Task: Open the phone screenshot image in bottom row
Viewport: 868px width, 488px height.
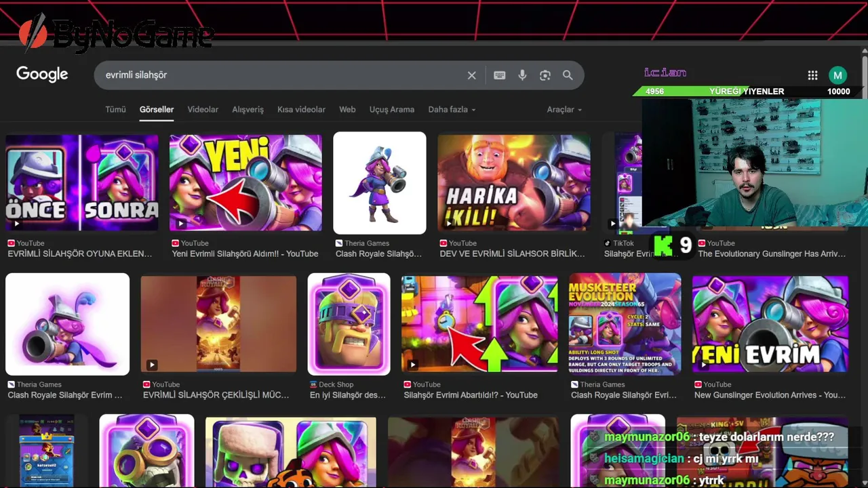Action: pyautogui.click(x=47, y=451)
